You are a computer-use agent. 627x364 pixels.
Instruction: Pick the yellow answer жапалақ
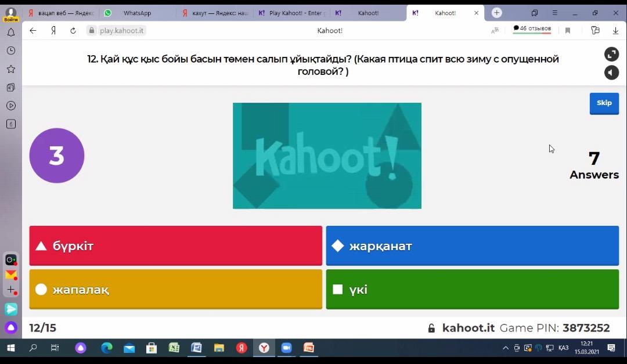point(175,289)
